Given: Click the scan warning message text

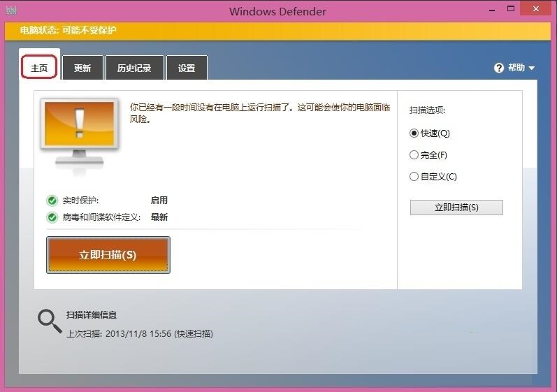Looking at the screenshot, I should (x=260, y=113).
